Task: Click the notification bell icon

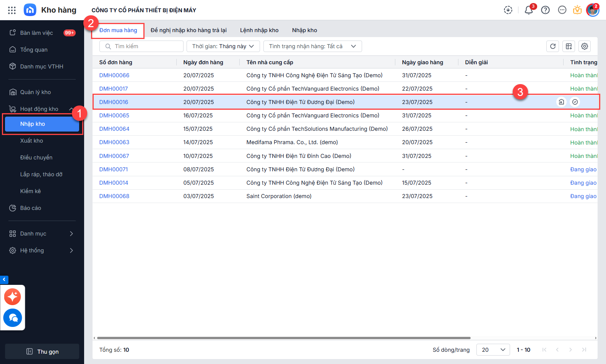Action: coord(529,10)
